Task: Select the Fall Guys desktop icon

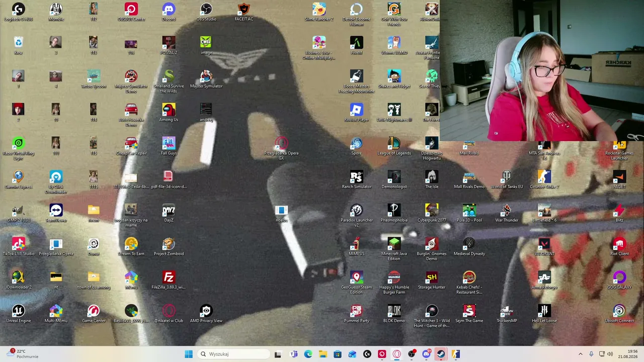Action: coord(169,146)
